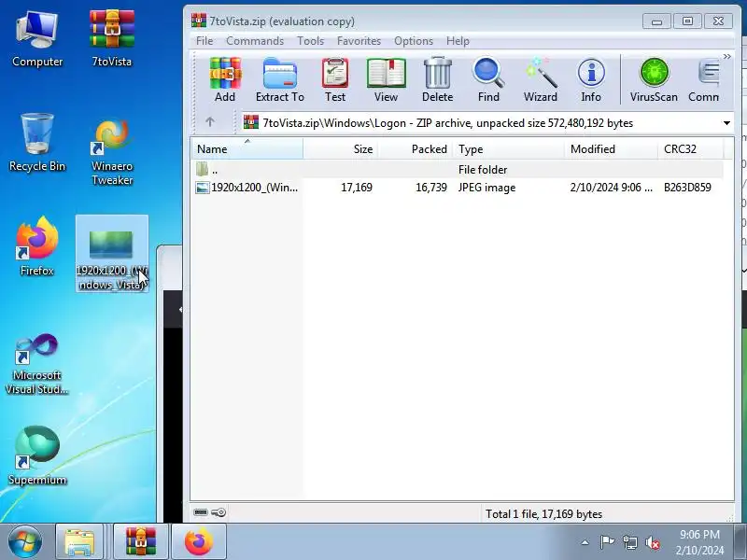Click the key password icon in status bar
This screenshot has height=560, width=747.
tap(218, 512)
